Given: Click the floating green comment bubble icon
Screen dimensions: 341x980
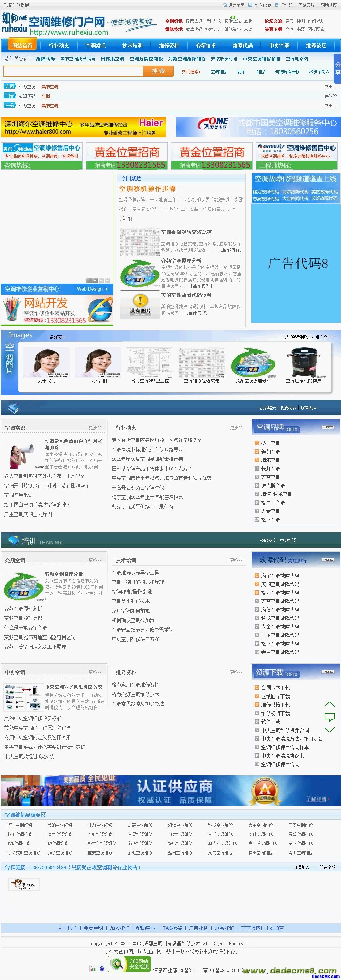Looking at the screenshot, I should pos(329,717).
